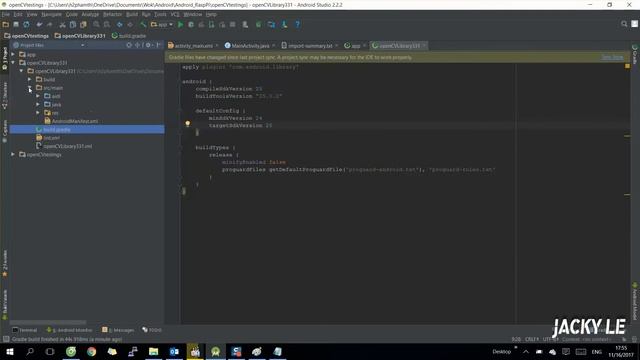
Task: Collapse the src/main folder node
Action: coord(30,88)
